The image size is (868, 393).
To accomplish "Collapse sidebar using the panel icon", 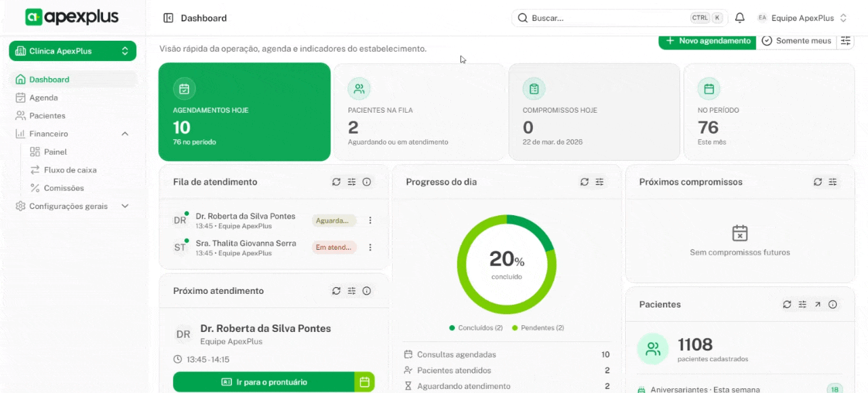I will pos(168,18).
